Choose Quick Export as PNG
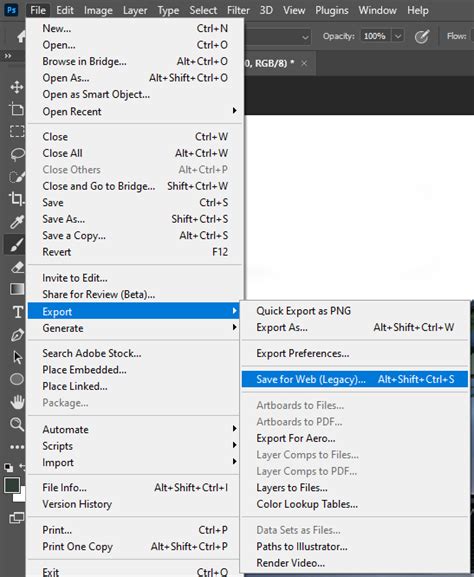474x577 pixels. pos(355,311)
